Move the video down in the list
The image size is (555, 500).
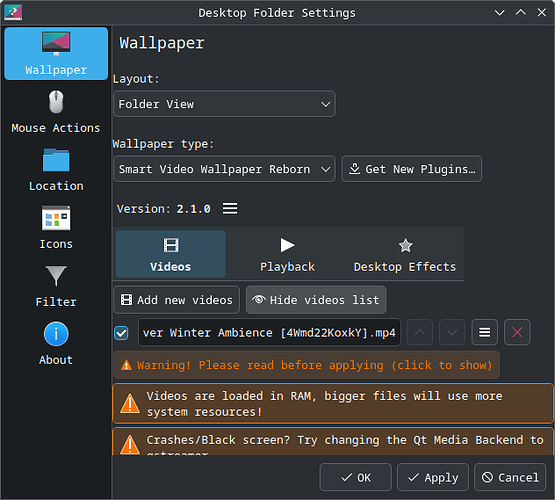coord(452,332)
